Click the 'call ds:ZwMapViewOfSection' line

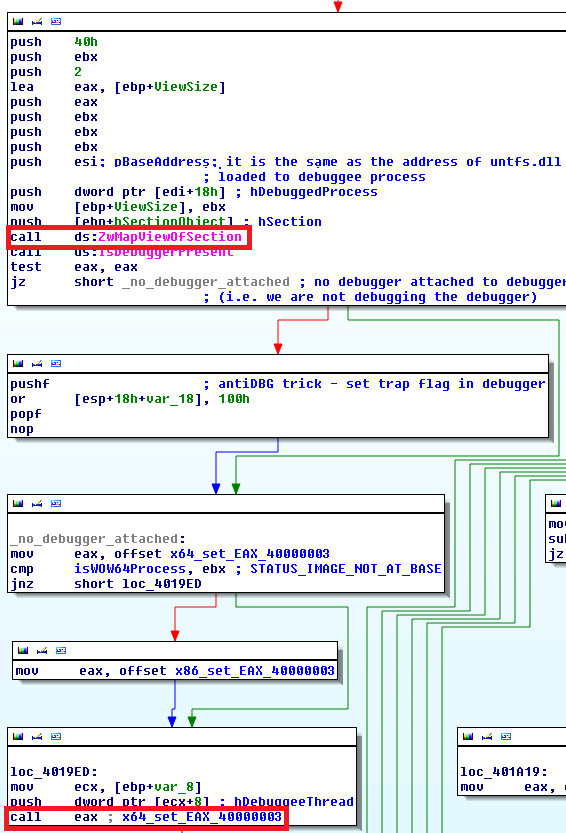(126, 237)
